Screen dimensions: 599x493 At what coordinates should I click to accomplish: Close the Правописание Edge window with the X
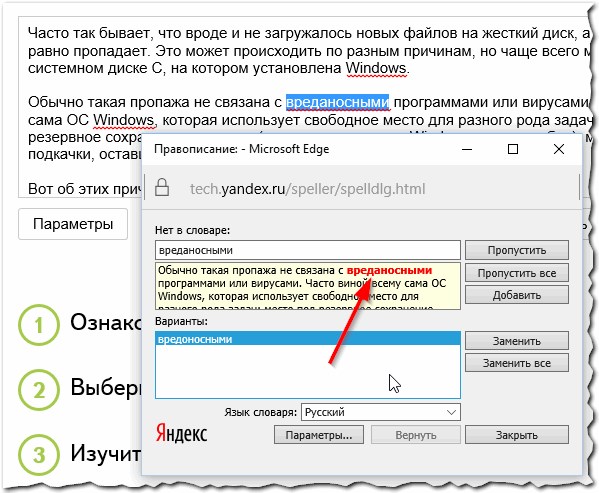pos(559,149)
